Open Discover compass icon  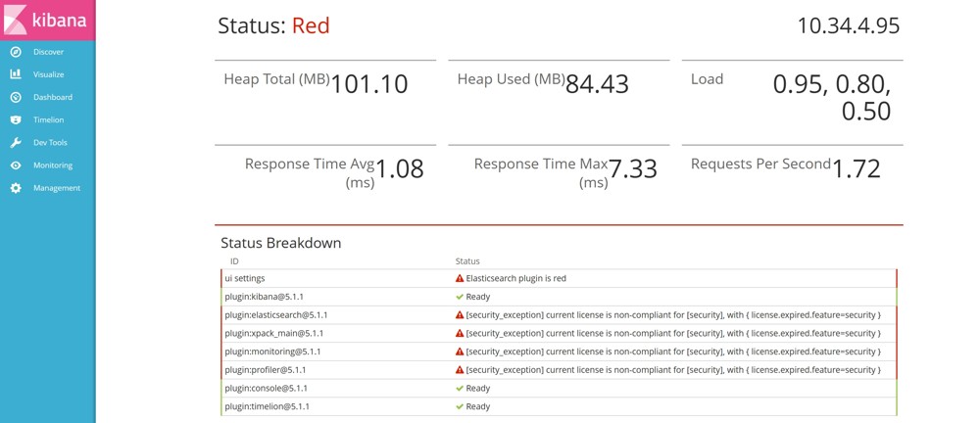pos(16,52)
